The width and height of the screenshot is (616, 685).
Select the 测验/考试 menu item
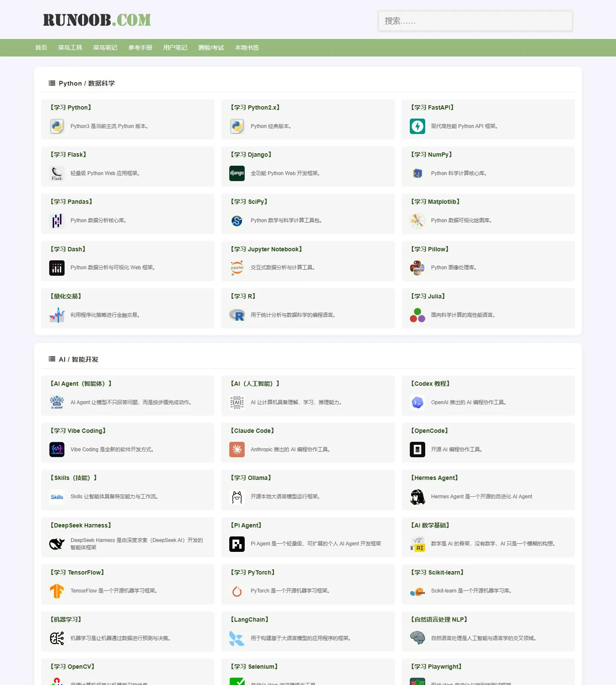pyautogui.click(x=211, y=48)
